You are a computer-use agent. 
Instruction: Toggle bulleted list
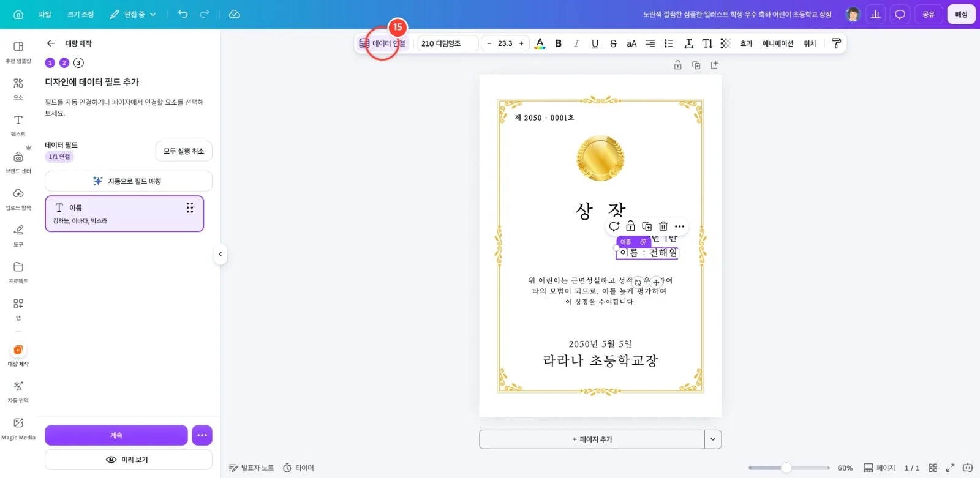coord(669,43)
